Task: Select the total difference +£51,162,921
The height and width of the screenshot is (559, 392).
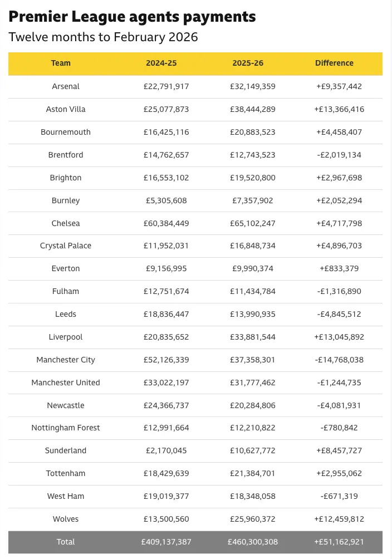Action: [x=339, y=542]
